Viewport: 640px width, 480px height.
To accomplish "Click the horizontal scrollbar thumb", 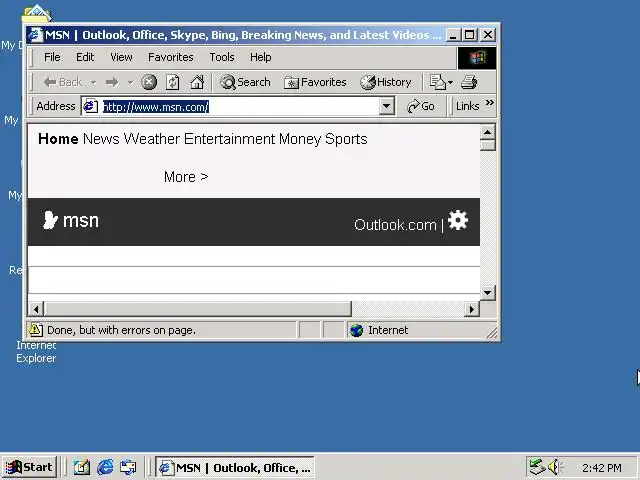I will [x=198, y=309].
